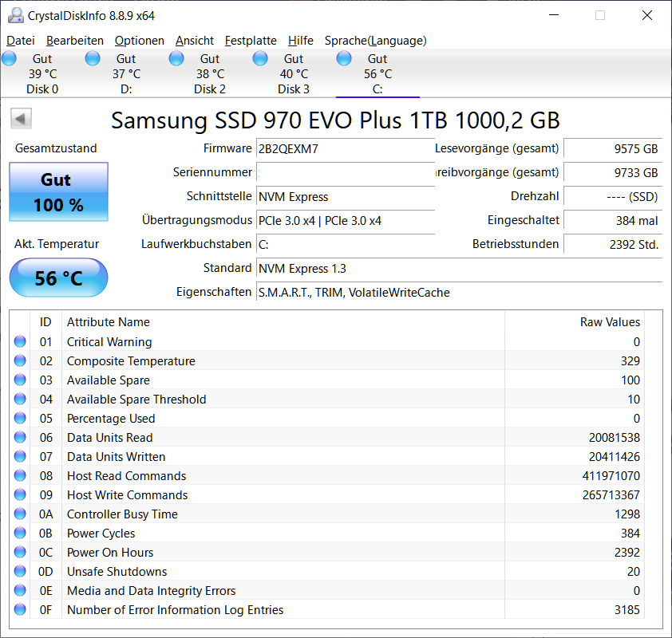The image size is (672, 638).
Task: Click raw value 329 for Composite Temperature
Action: point(630,361)
